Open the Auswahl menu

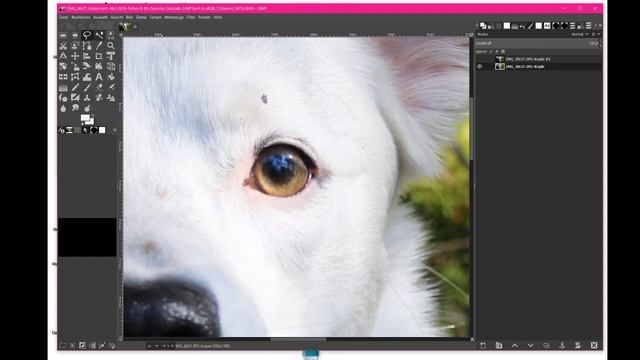click(x=100, y=18)
